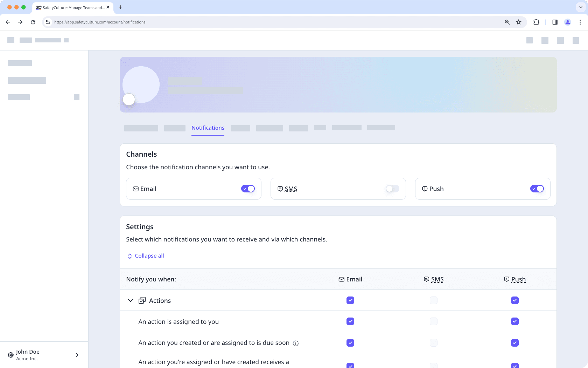Click the Email envelope icon in Channels
Image resolution: width=588 pixels, height=368 pixels.
(135, 189)
